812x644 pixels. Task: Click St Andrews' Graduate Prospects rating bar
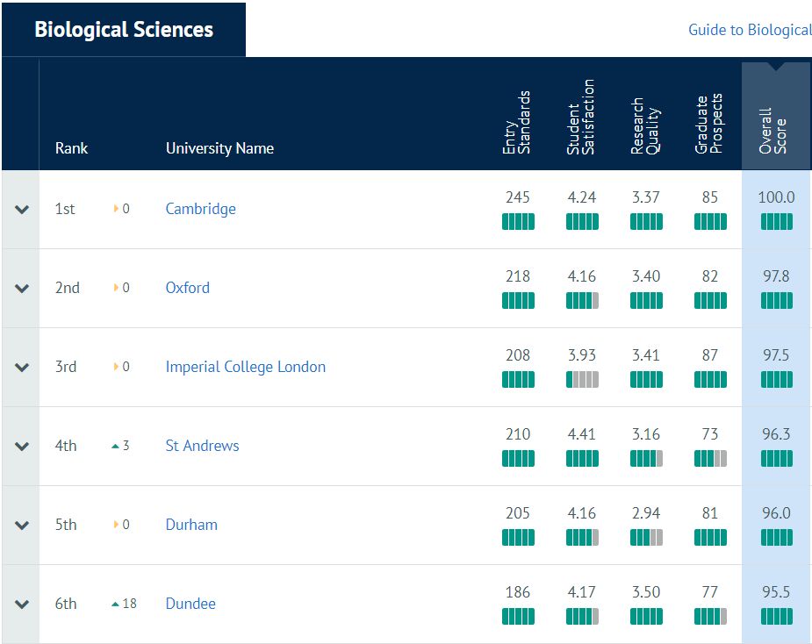click(x=710, y=459)
